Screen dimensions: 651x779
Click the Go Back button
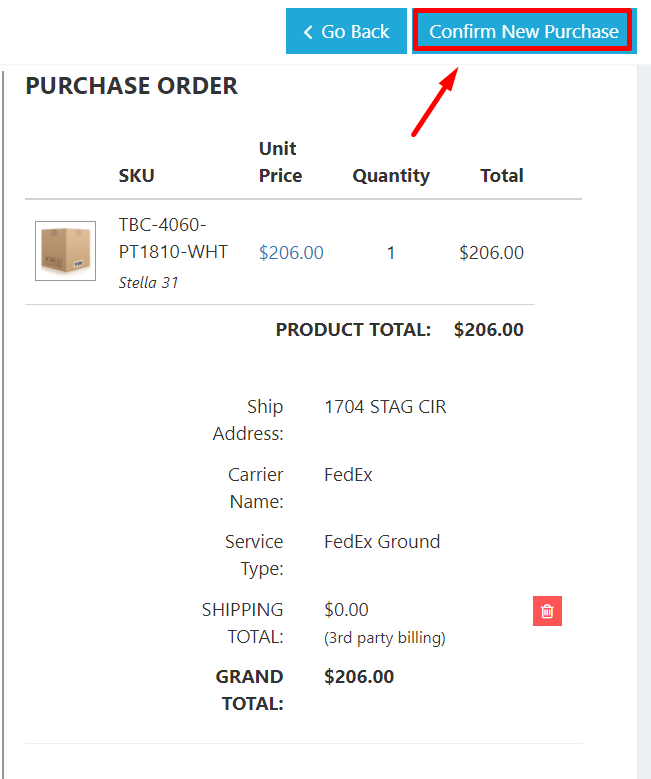coord(346,31)
